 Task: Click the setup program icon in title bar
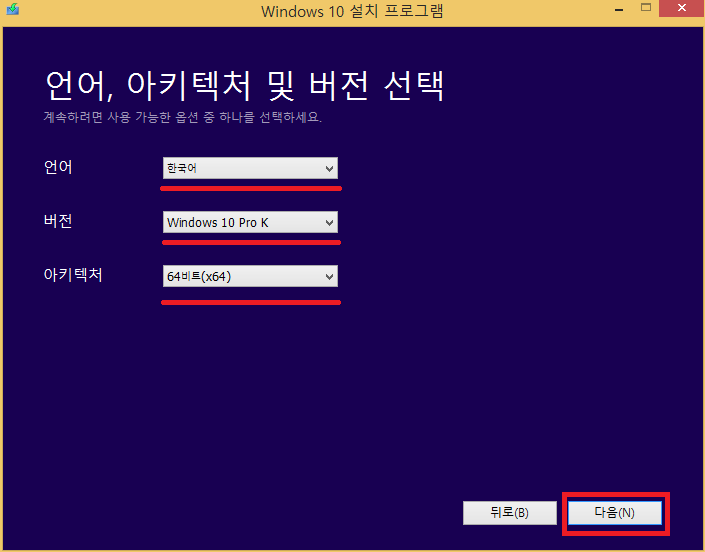[13, 9]
